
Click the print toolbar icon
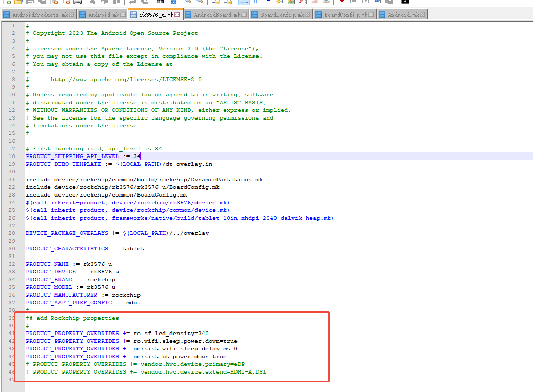click(x=77, y=2)
